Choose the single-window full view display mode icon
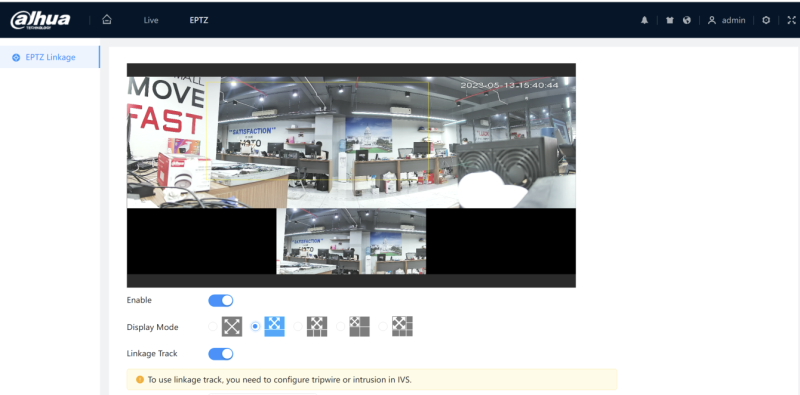The height and width of the screenshot is (395, 800). point(232,327)
